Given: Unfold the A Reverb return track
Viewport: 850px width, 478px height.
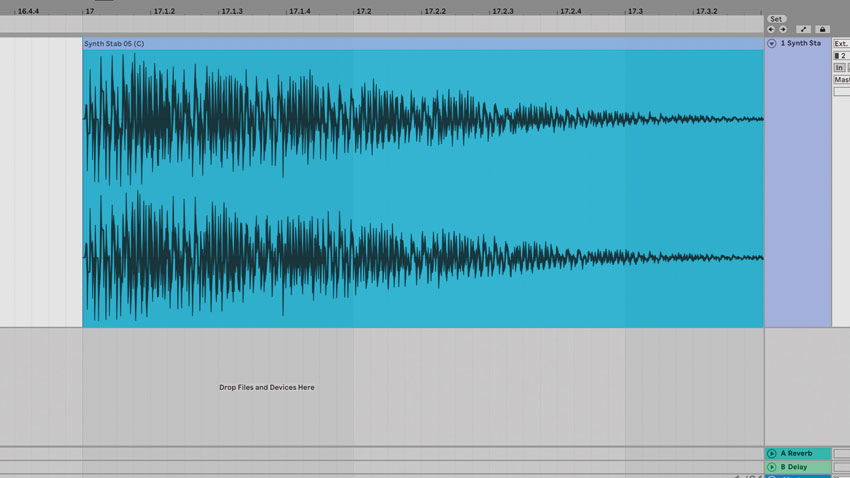Looking at the screenshot, I should (771, 453).
